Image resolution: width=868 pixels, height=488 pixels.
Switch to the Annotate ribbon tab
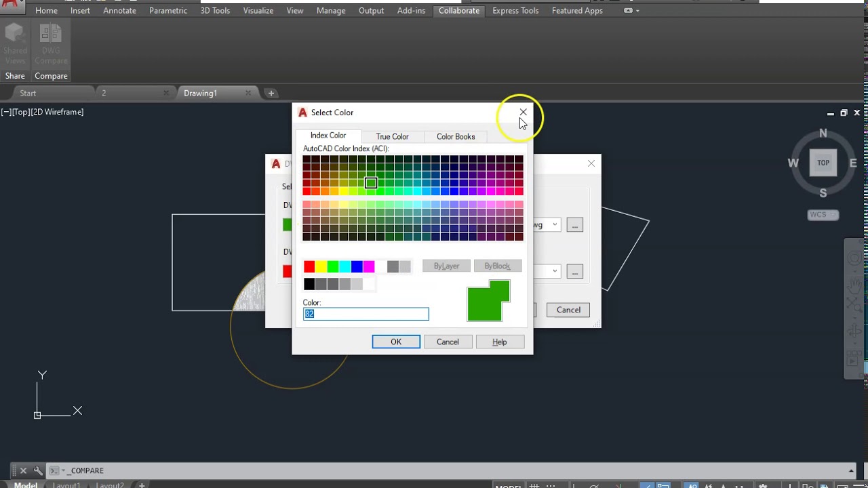tap(119, 11)
